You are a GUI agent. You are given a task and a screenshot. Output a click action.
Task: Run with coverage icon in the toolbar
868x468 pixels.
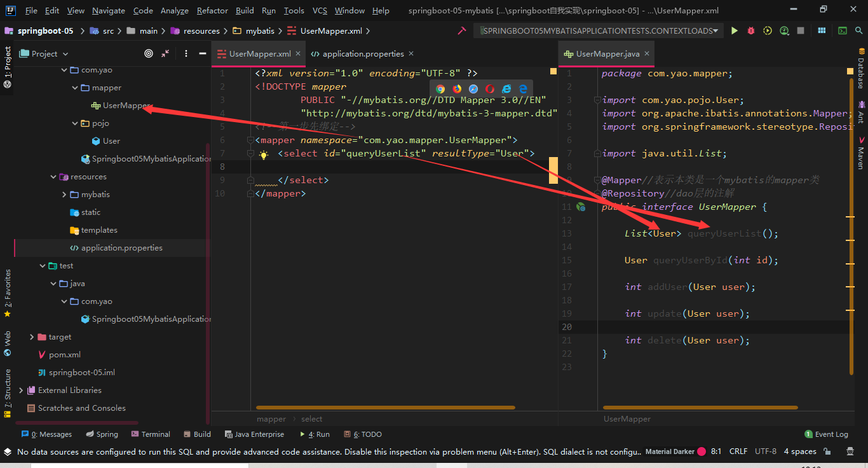(768, 31)
